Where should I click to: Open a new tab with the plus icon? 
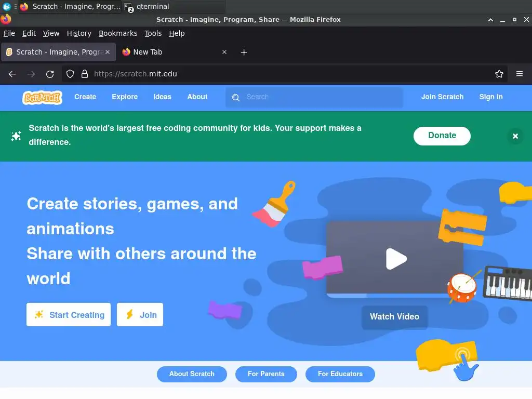[x=244, y=52]
